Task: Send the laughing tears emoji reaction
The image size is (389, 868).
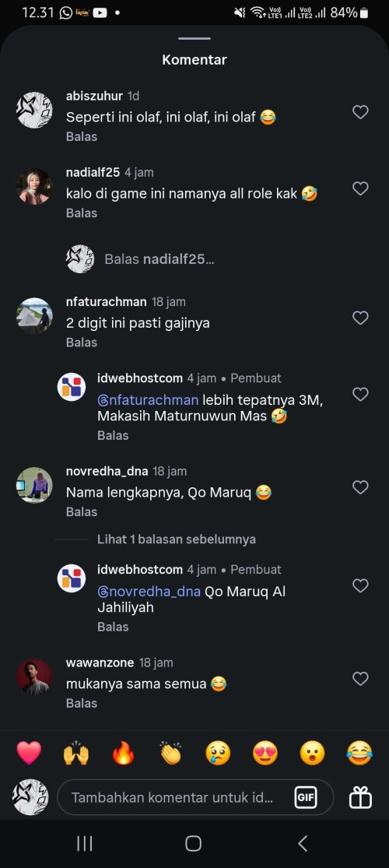Action: [x=359, y=753]
